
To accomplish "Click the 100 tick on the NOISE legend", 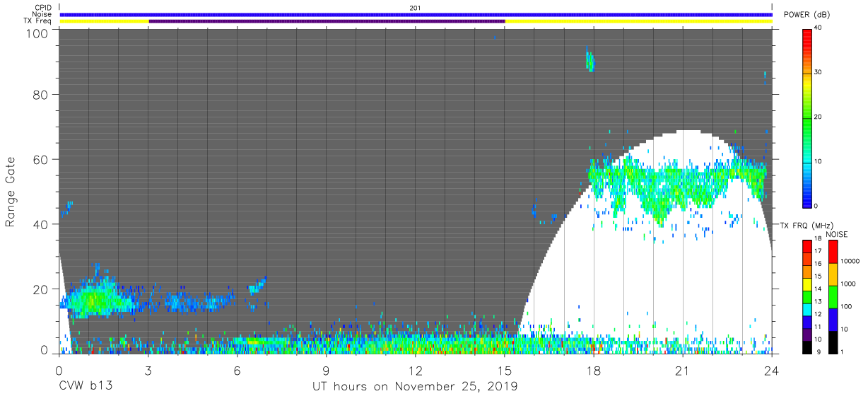I will point(847,306).
